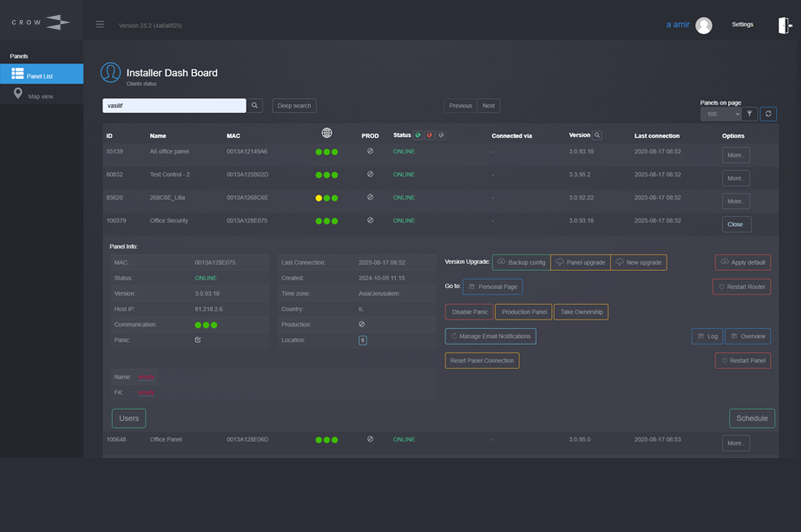Click the refresh panels icon button

pyautogui.click(x=768, y=114)
